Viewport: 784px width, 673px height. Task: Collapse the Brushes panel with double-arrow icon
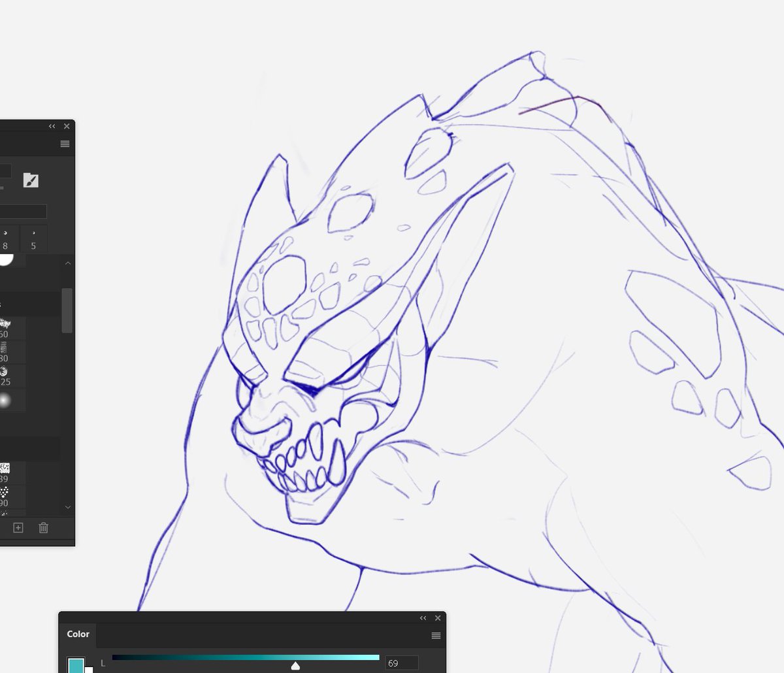tap(52, 127)
